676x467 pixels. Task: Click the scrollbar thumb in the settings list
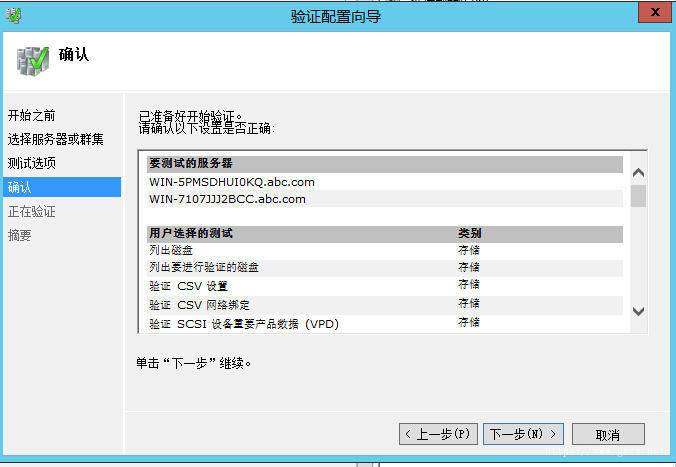[x=638, y=196]
